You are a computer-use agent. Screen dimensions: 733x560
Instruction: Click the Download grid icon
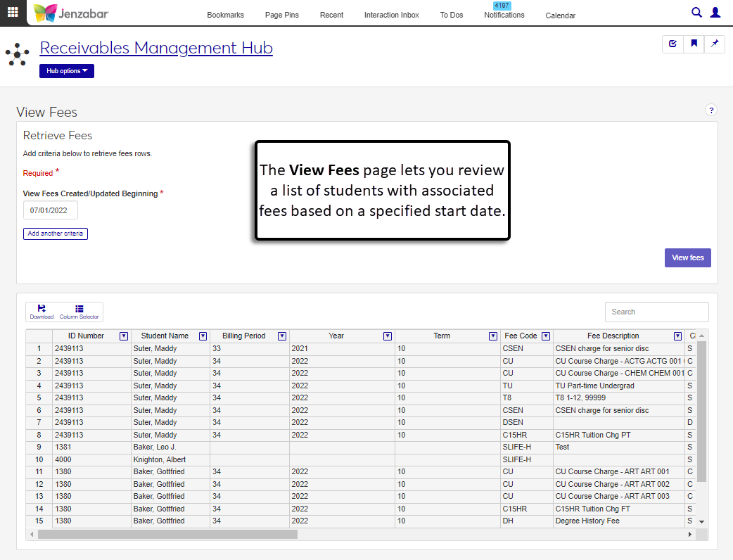pos(42,312)
